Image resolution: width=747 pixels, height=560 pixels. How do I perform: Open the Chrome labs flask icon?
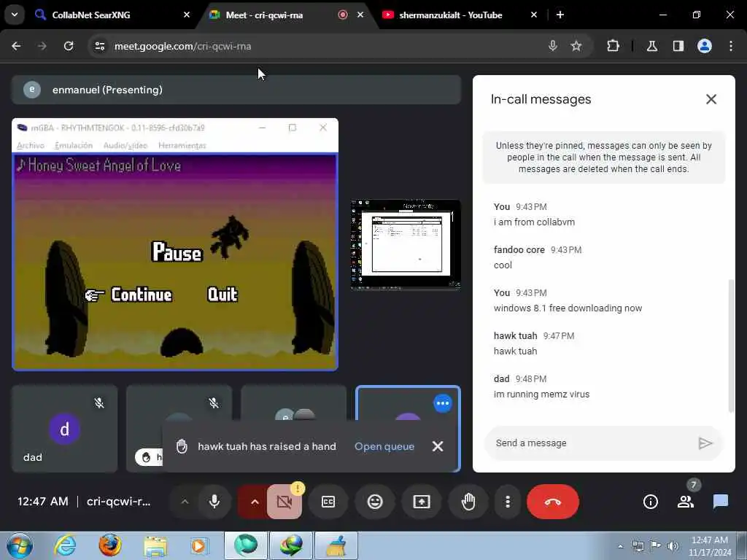651,46
